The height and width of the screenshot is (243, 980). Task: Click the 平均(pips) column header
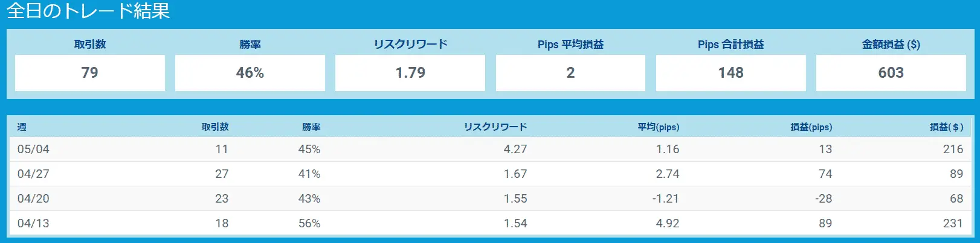(x=659, y=127)
